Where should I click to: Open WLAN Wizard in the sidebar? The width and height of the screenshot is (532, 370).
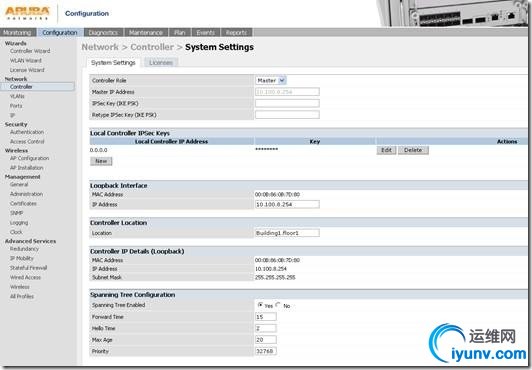(x=26, y=60)
